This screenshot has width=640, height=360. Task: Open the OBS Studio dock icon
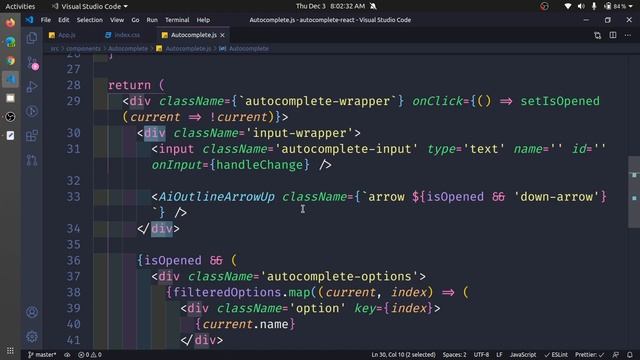[10, 117]
